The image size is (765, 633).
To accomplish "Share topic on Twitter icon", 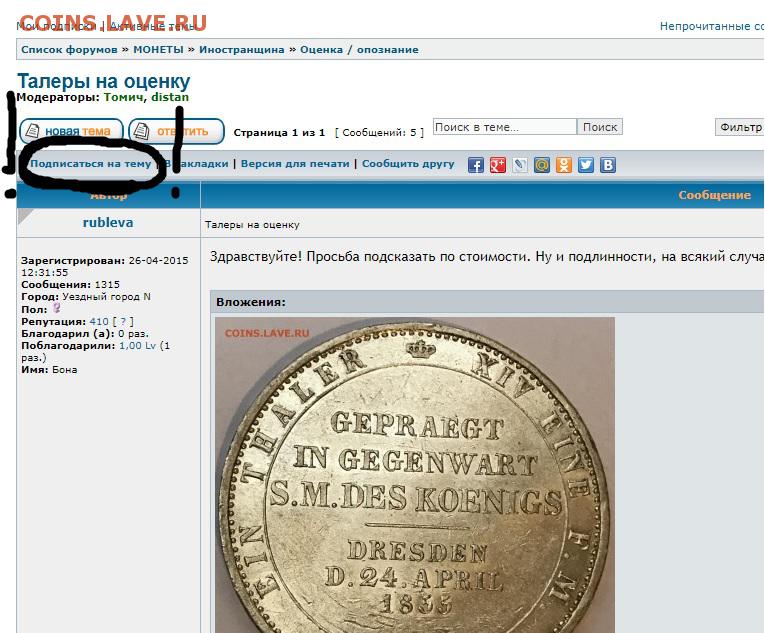I will point(585,165).
